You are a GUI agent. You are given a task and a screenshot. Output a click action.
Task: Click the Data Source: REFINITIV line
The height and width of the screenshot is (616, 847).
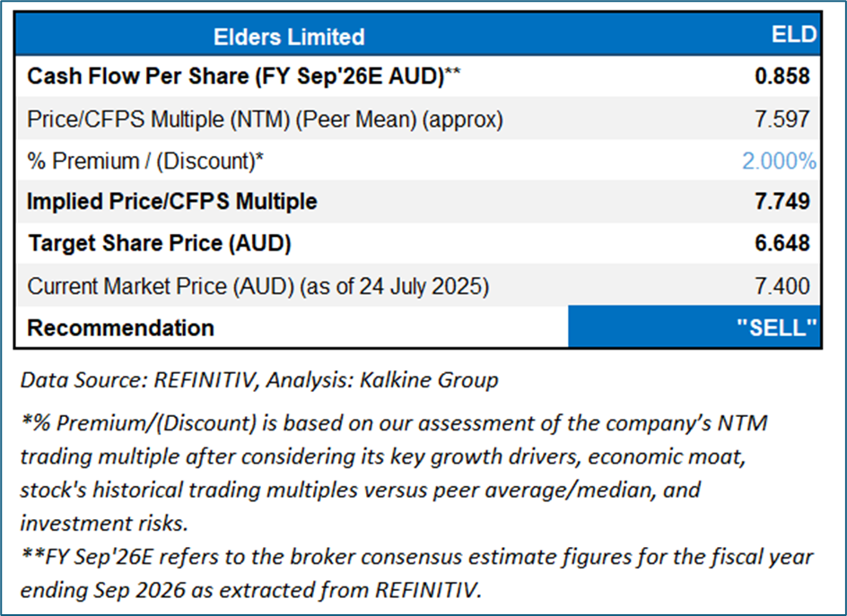pyautogui.click(x=258, y=380)
